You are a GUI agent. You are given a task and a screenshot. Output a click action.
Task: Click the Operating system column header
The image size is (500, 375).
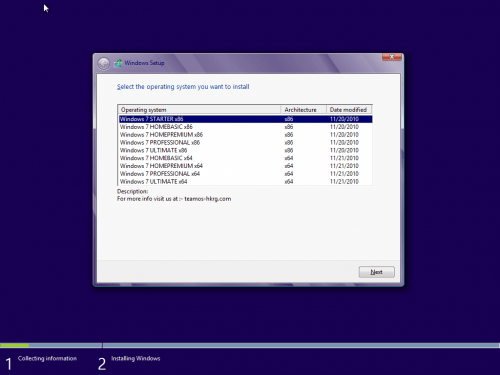(199, 110)
